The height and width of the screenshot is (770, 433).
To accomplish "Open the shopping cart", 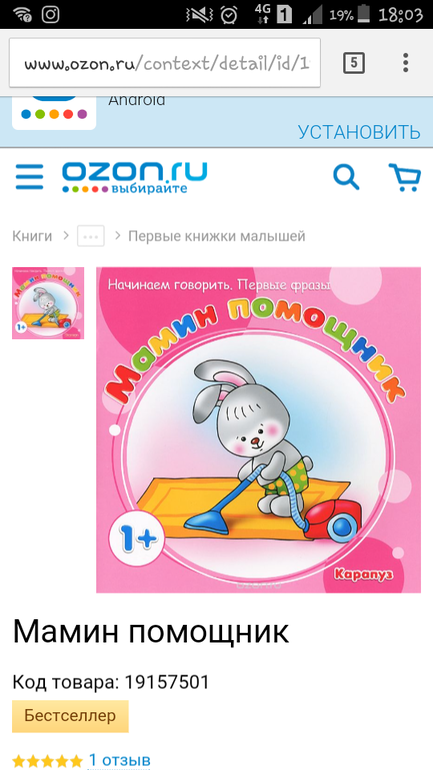I will click(x=405, y=177).
